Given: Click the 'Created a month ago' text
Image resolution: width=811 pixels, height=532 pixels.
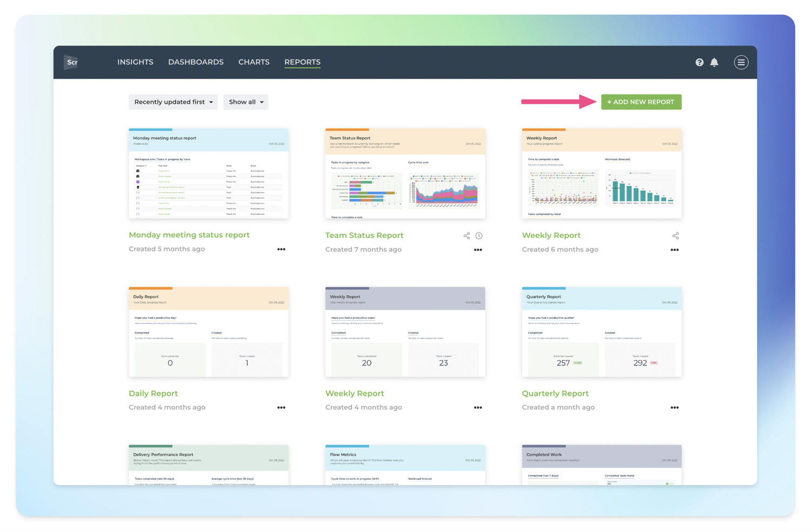Looking at the screenshot, I should tap(558, 407).
